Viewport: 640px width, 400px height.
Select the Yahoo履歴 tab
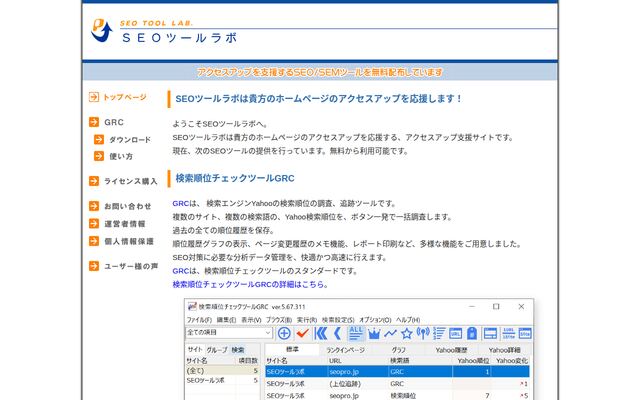coord(451,350)
